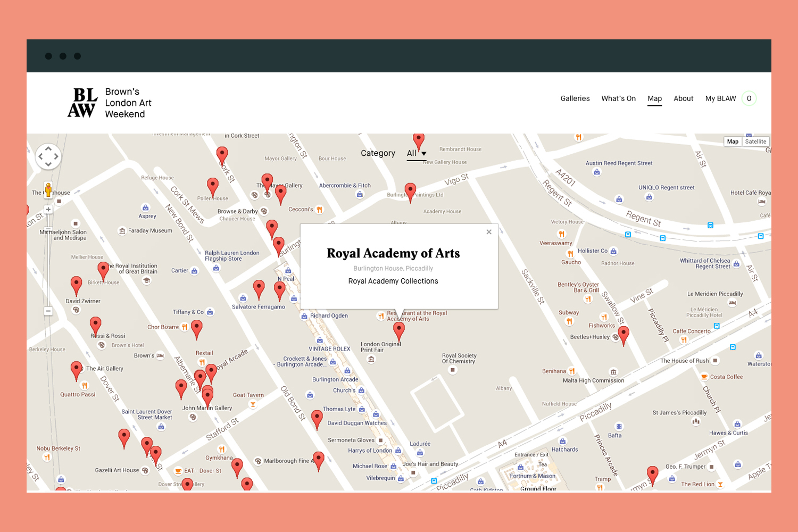Click the Faraday Museum icon

122,231
